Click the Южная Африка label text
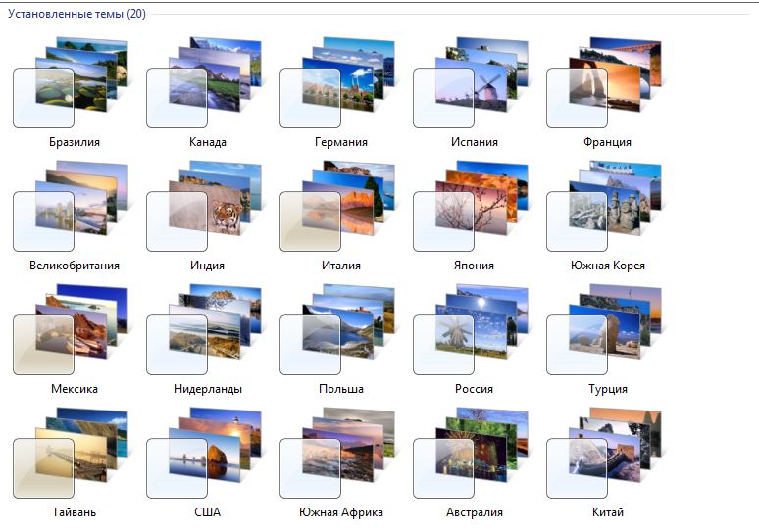 click(341, 512)
